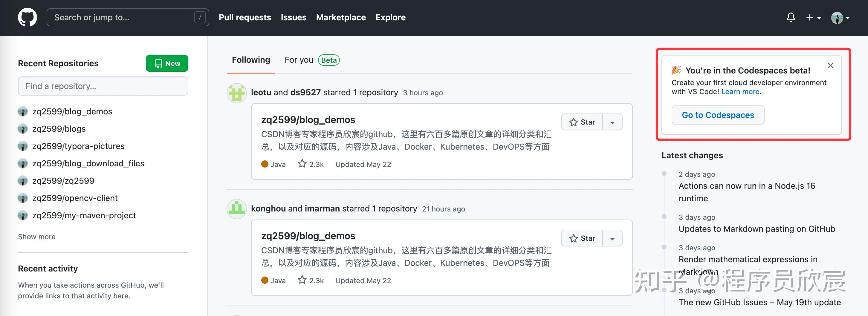The height and width of the screenshot is (316, 868).
Task: Star the second zq2599/blog_demos card
Action: (582, 238)
